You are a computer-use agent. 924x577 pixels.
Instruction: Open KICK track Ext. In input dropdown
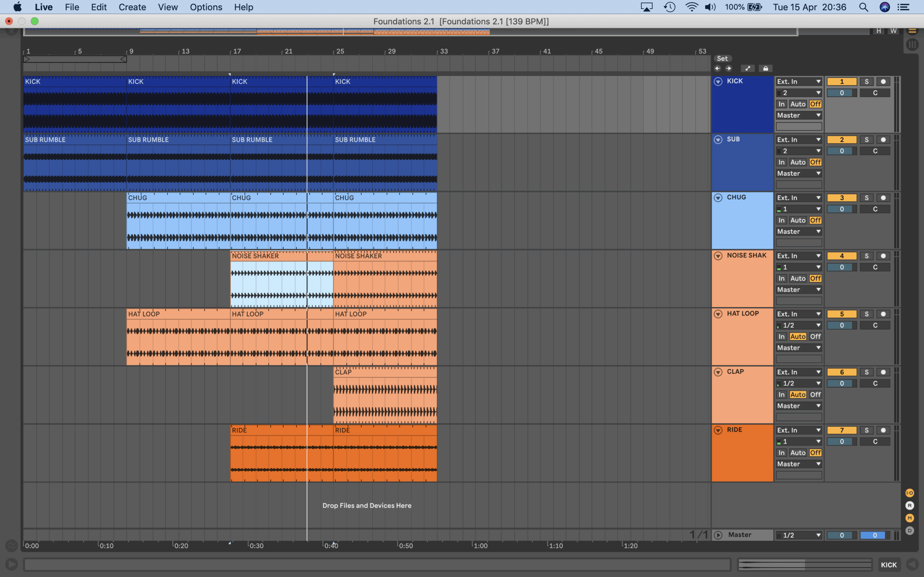point(798,82)
